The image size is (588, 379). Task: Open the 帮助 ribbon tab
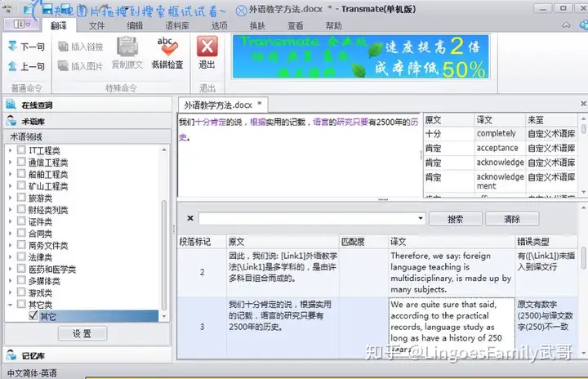point(334,25)
